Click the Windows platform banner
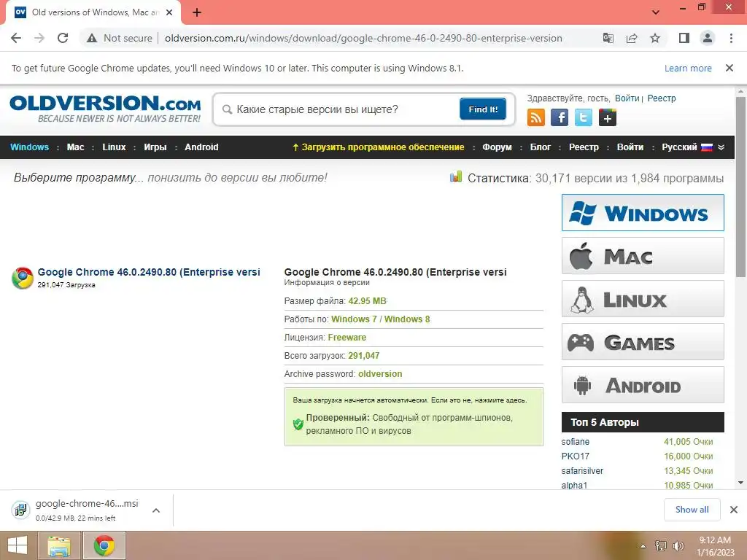 point(643,212)
